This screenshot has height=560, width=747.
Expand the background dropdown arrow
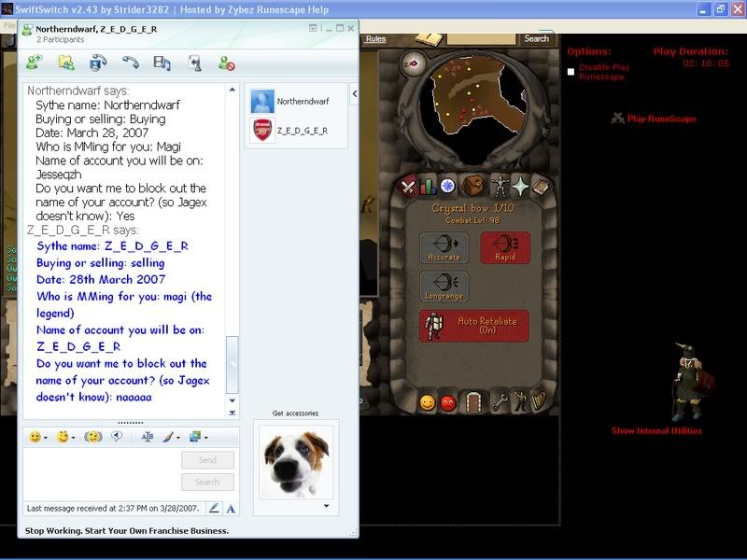point(178,437)
